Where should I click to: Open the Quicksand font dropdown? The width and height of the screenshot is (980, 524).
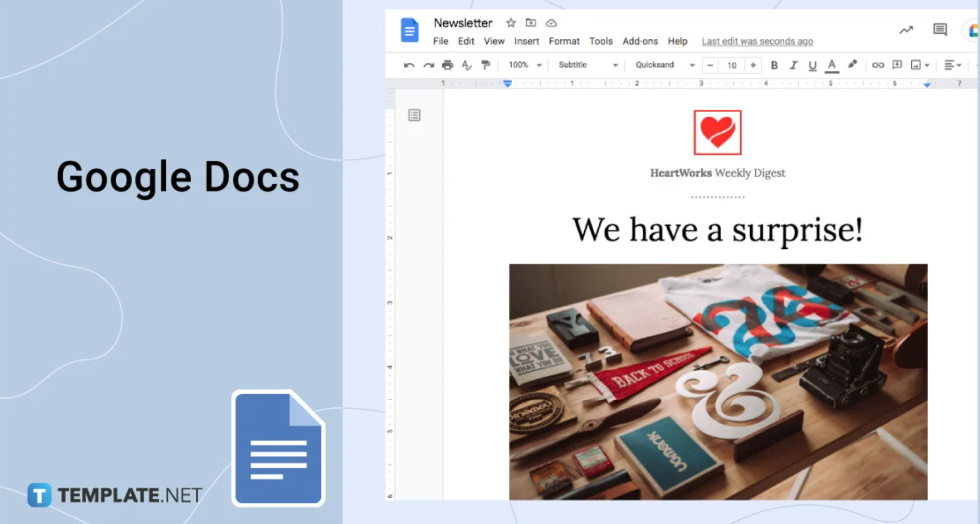[x=663, y=65]
